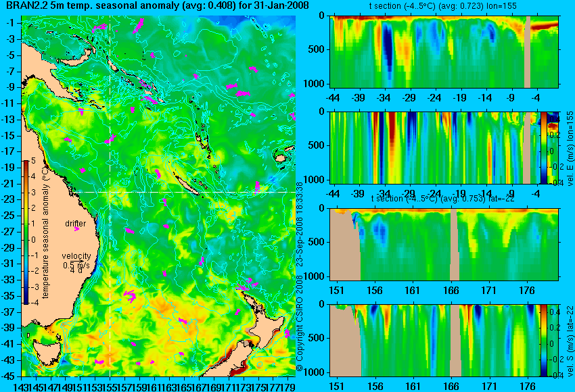Click the '-33' latitude axis label
This screenshot has width=575, height=392.
[x=9, y=280]
